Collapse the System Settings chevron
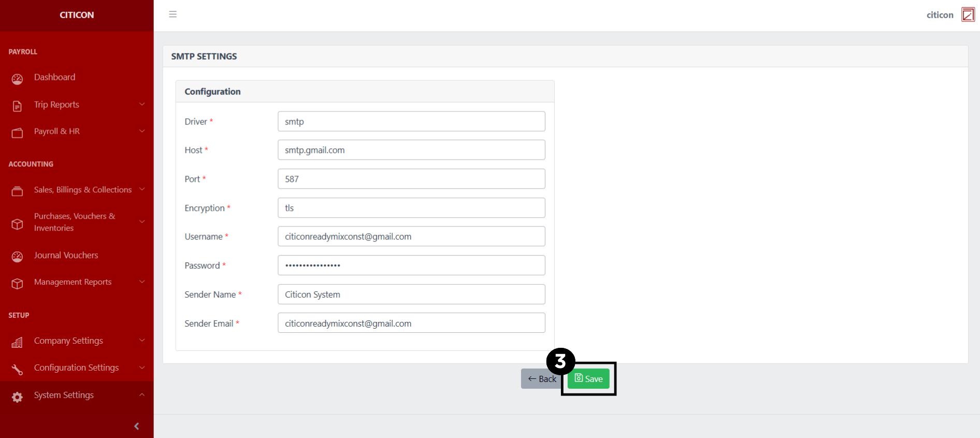 (142, 395)
